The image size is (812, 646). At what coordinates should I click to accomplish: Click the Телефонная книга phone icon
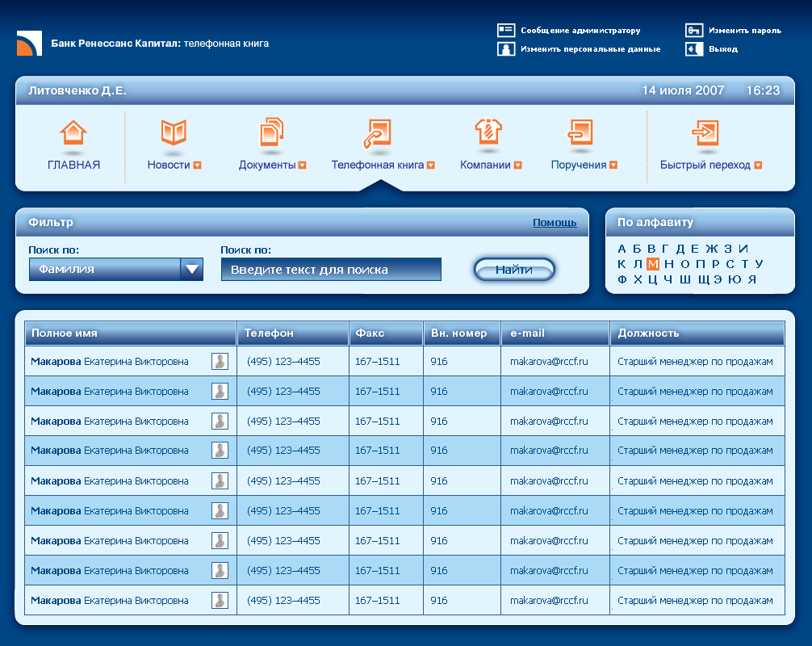[377, 132]
